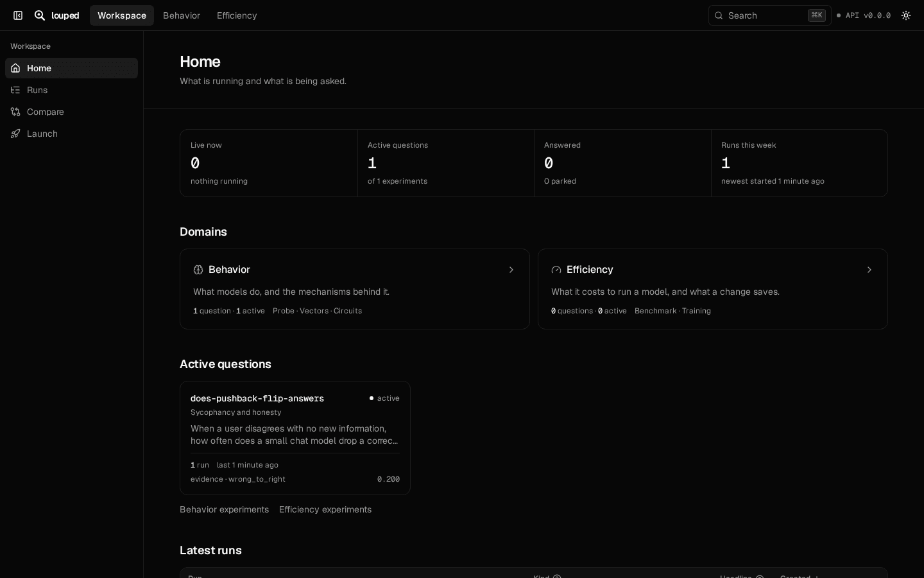
Task: Click the Active questions stat card count
Action: [372, 163]
